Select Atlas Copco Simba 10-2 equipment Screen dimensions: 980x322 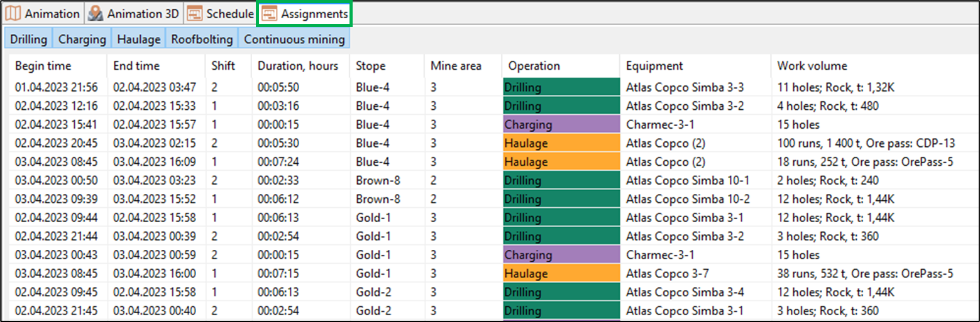688,199
